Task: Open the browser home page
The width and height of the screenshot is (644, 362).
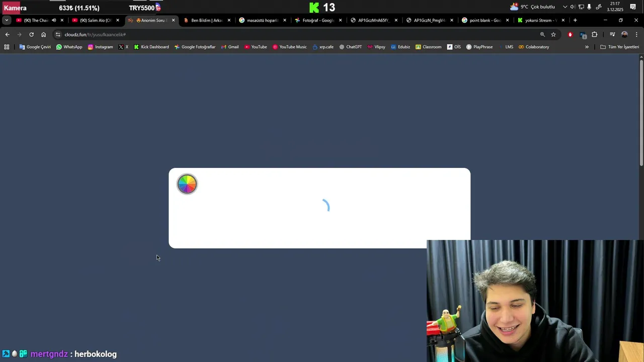Action: tap(43, 34)
